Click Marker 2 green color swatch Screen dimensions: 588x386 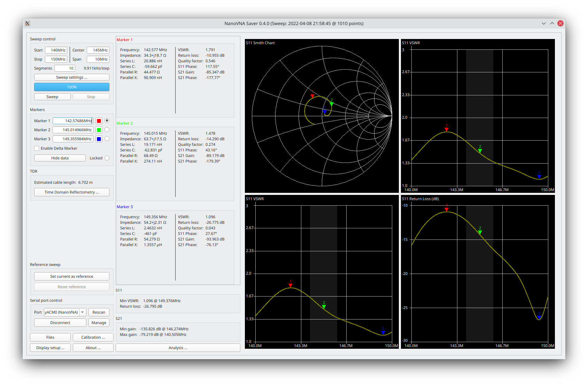(x=99, y=130)
